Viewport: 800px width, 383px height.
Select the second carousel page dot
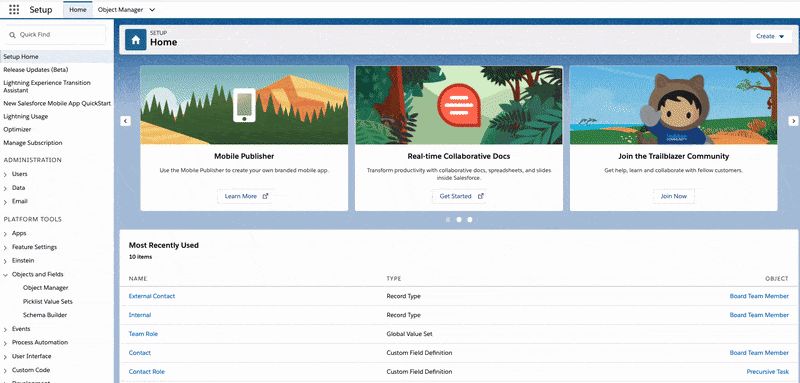pos(459,220)
